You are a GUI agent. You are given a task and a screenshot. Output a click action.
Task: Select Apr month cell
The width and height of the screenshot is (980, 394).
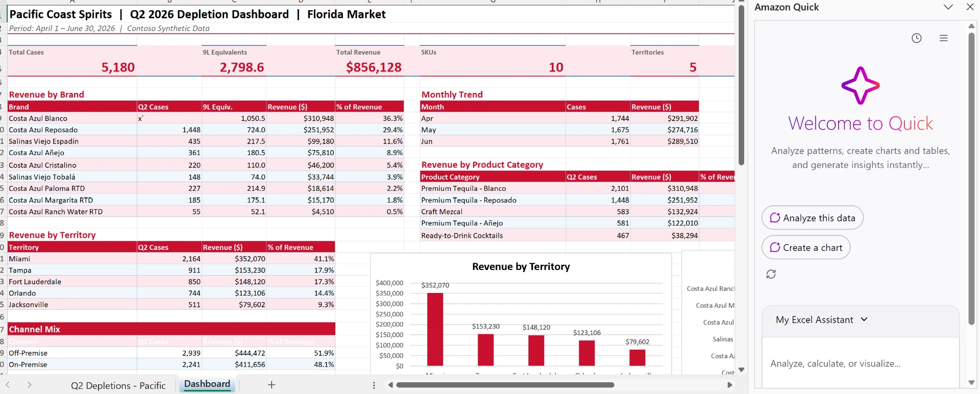[493, 118]
